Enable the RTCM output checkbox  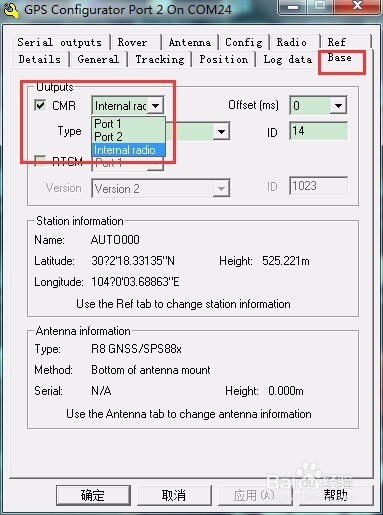[40, 161]
